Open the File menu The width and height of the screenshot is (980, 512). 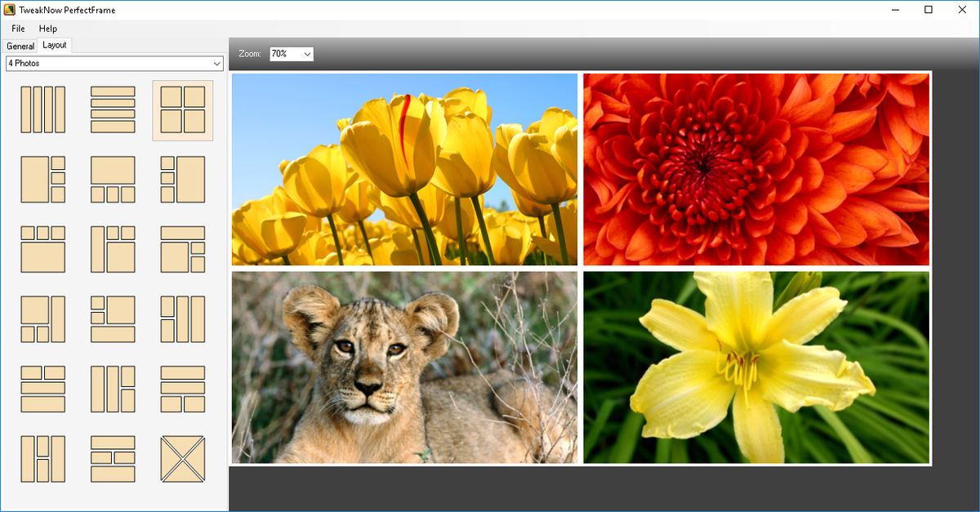click(x=17, y=28)
